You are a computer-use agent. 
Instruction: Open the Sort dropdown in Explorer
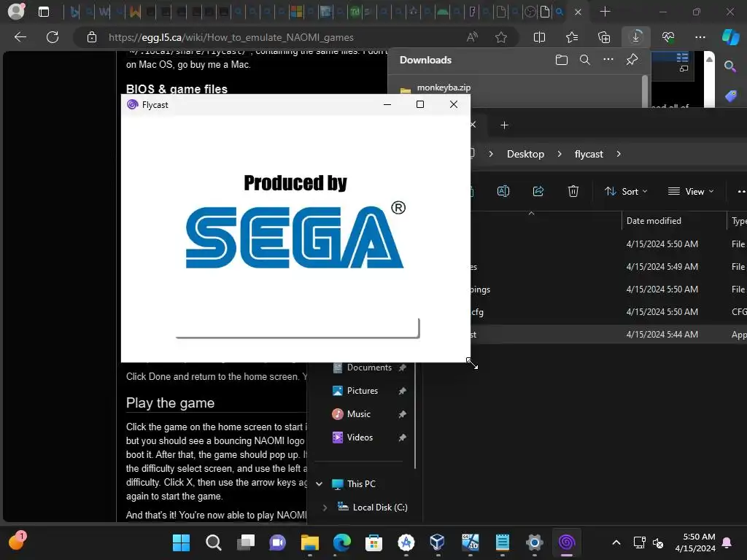point(626,192)
